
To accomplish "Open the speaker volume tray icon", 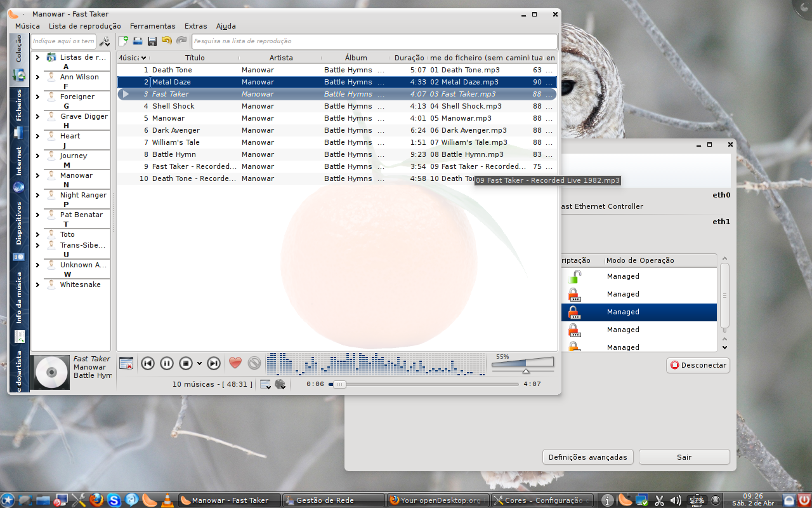I will tap(676, 500).
